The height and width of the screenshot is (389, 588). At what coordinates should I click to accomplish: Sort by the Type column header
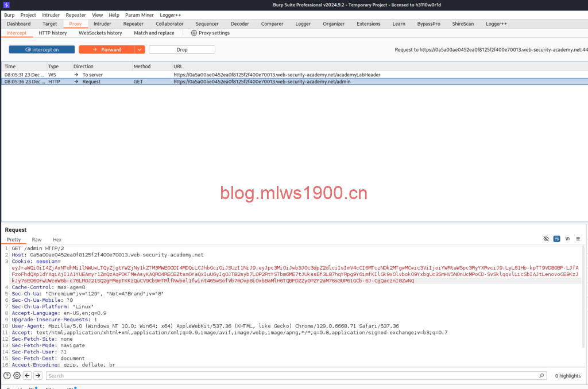(59, 67)
